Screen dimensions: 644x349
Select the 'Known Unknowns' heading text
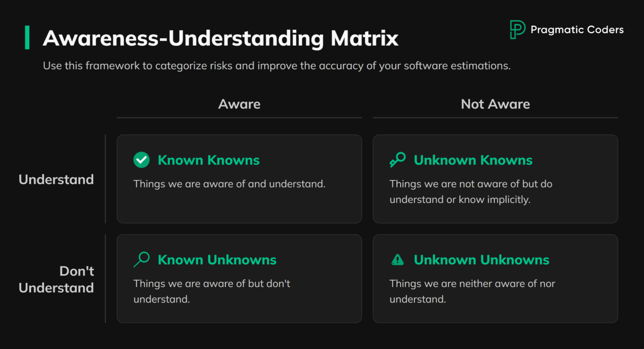tap(217, 259)
